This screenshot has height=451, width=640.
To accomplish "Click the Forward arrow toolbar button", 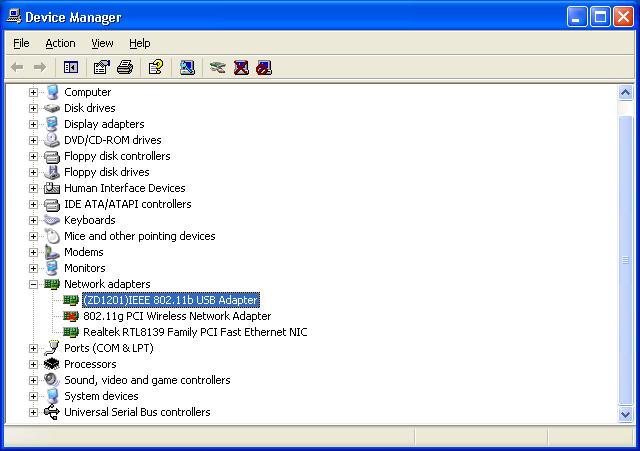I will pyautogui.click(x=40, y=67).
